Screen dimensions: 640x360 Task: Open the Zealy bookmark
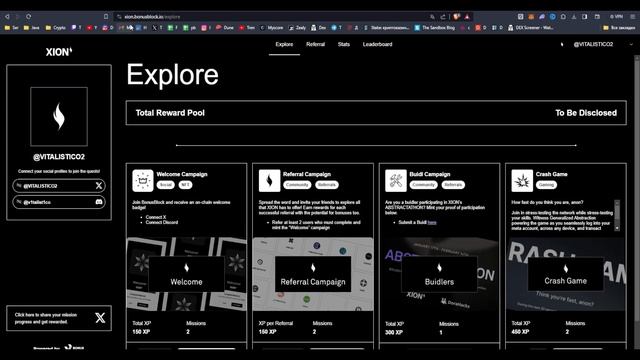click(297, 28)
